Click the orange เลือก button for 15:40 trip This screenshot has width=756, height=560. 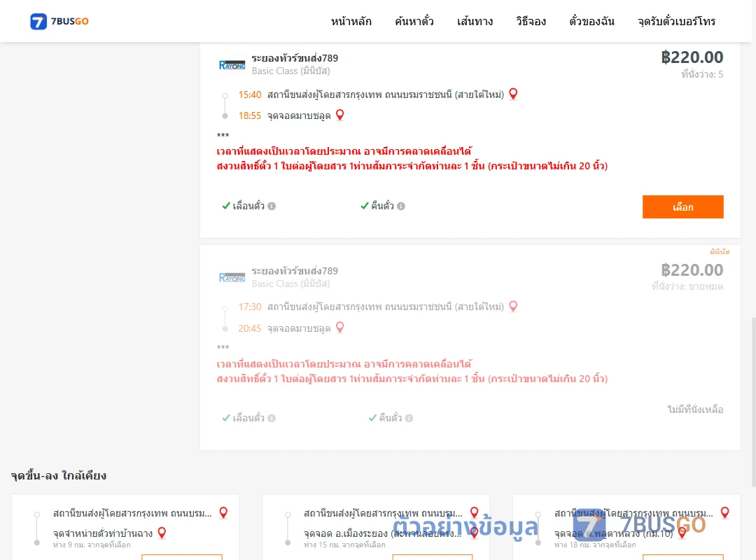[682, 207]
